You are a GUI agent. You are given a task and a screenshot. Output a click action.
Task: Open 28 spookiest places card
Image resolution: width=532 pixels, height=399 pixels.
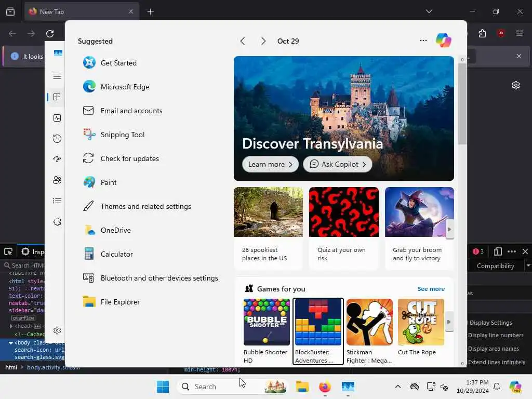point(268,228)
